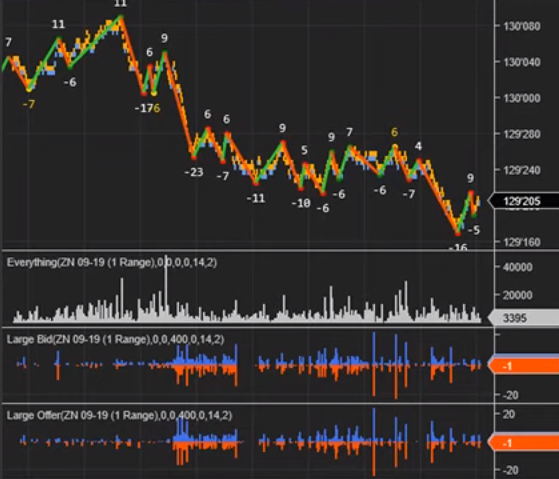Click the current price marker 129'205
The width and height of the screenshot is (559, 479).
tap(523, 201)
